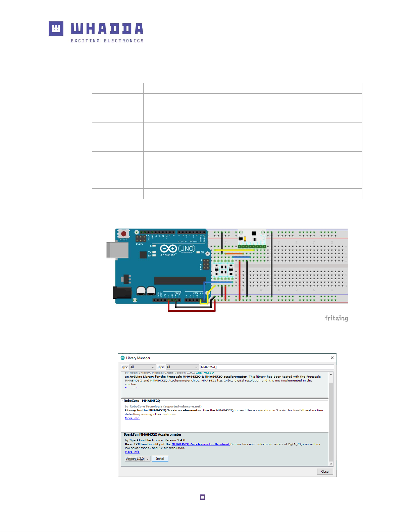Screen dimensions: 411x532
Task: Click the Arduino UNO reset button
Action: pyautogui.click(x=123, y=234)
